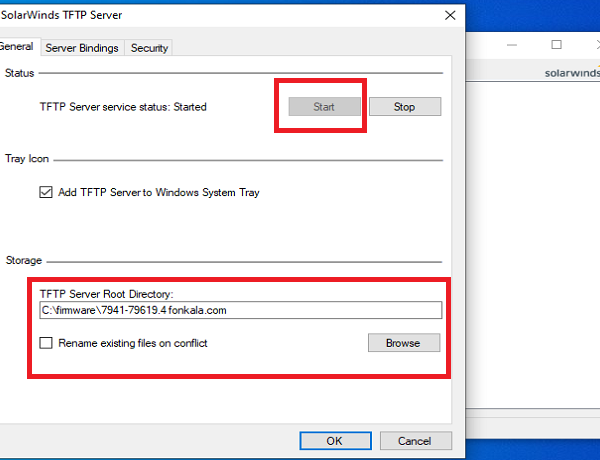The height and width of the screenshot is (460, 600).
Task: Click the solarwinds logo in background window
Action: click(x=571, y=72)
